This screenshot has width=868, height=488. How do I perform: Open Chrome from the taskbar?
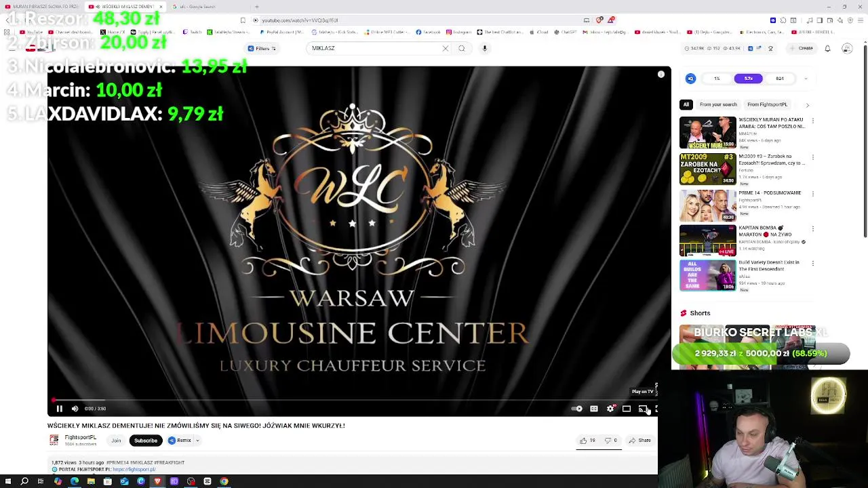tap(224, 481)
